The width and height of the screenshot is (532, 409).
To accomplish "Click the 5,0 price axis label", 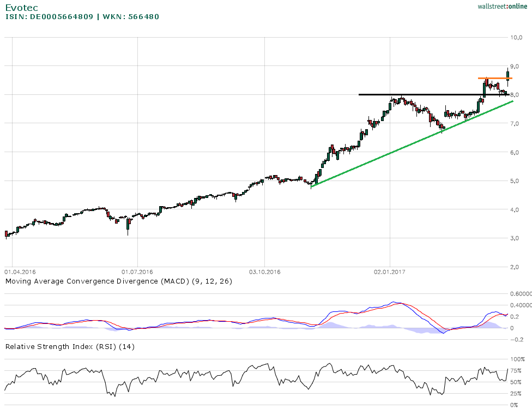I will coord(515,181).
